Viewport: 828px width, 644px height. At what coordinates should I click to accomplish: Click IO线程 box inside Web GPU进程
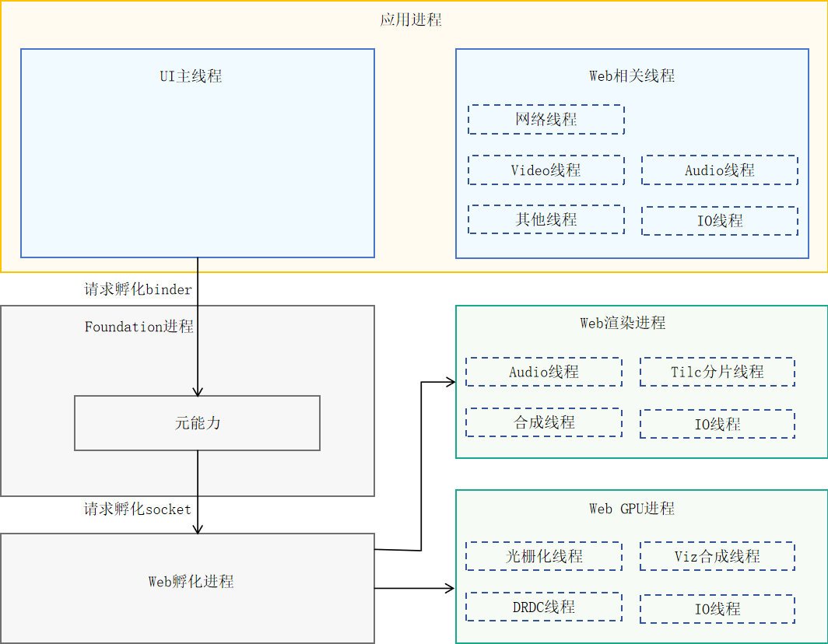point(717,609)
